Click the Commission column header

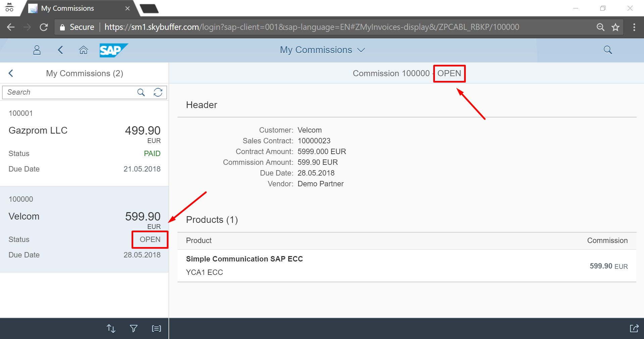tap(607, 241)
